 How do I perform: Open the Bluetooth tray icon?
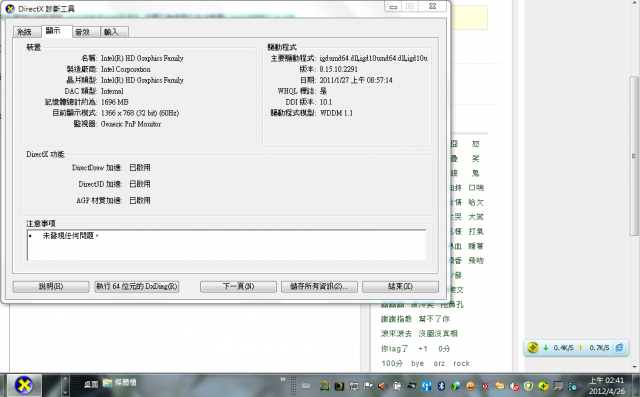pyautogui.click(x=441, y=386)
